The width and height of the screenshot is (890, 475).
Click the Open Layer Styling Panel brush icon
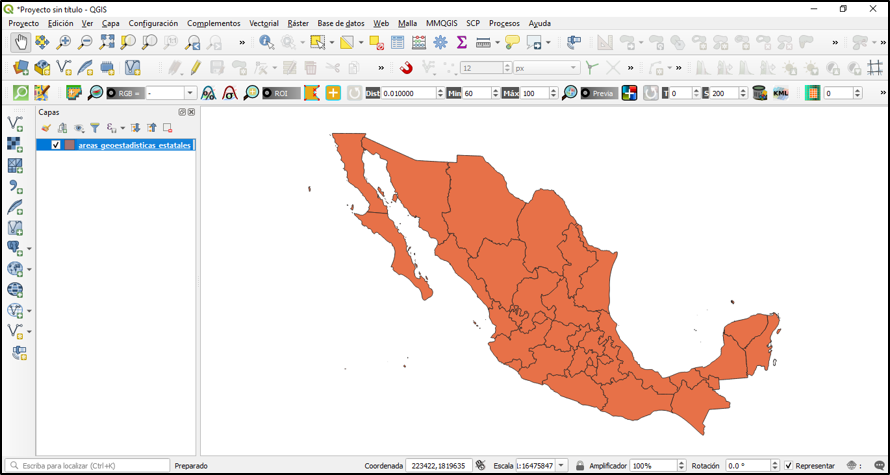pyautogui.click(x=46, y=128)
